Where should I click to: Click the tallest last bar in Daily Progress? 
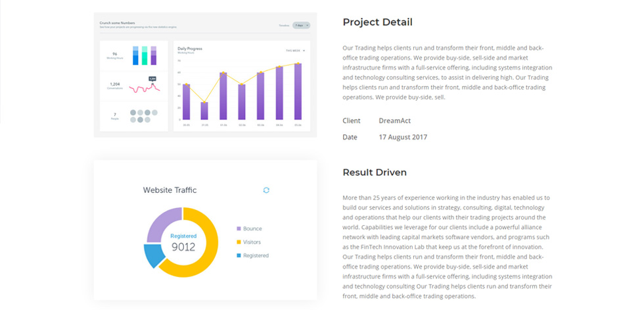298,91
